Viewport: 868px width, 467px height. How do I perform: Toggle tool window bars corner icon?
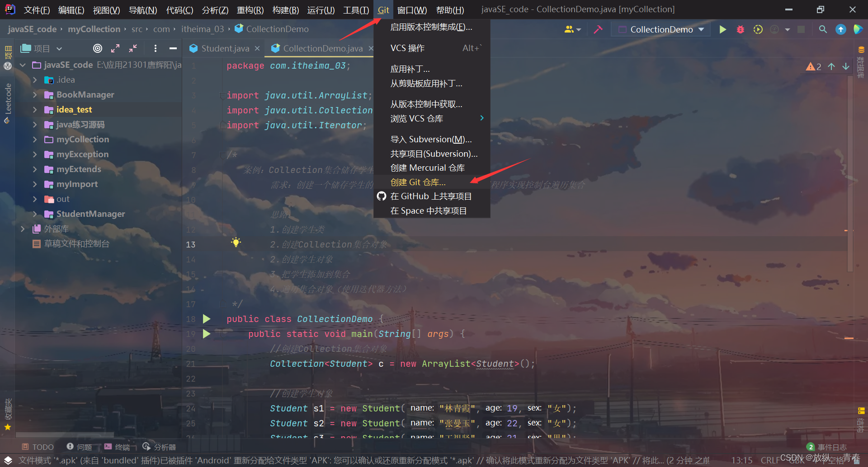tap(8, 460)
